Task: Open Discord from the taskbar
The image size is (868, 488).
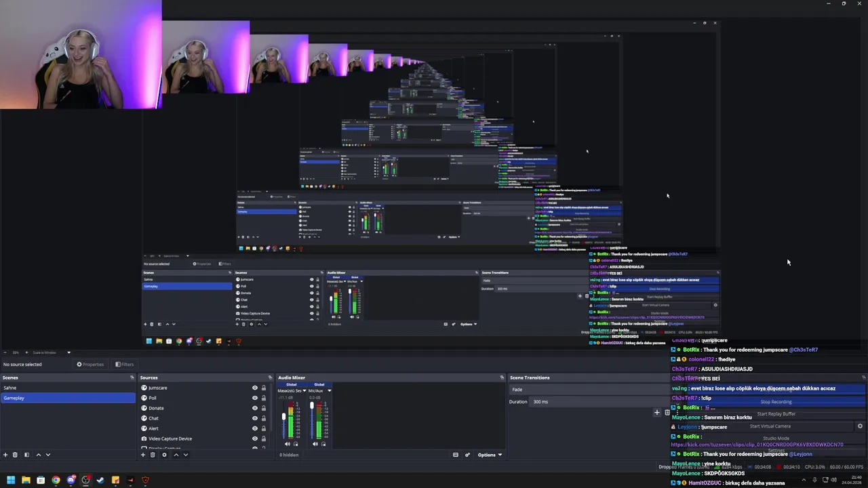Action: pos(71,480)
